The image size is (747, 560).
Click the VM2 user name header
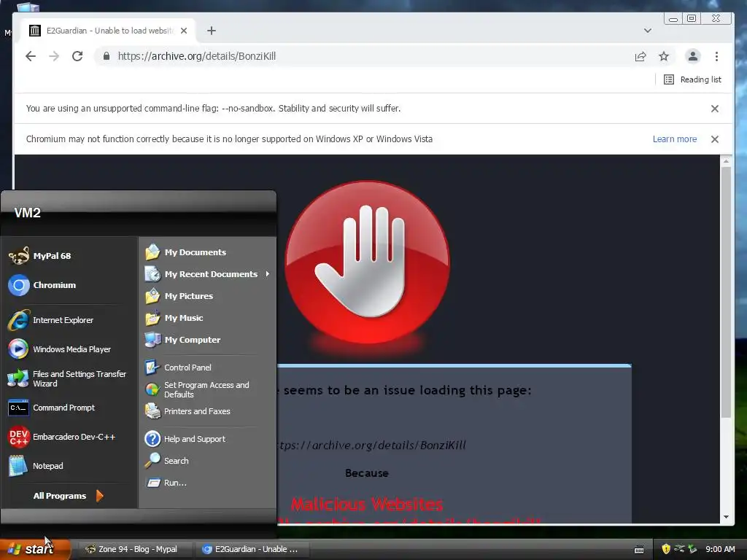coord(27,213)
